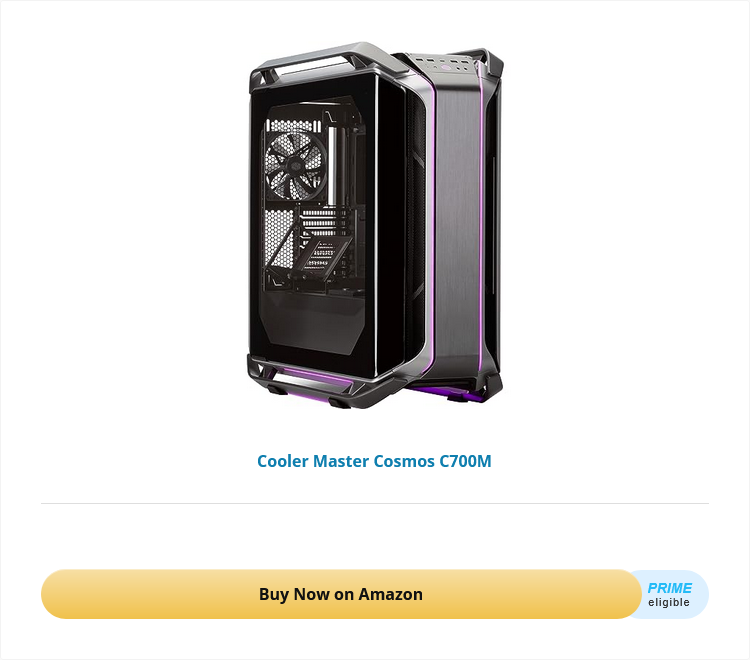Image resolution: width=750 pixels, height=660 pixels.
Task: Open the Cooler Master Cosmos C700M title link
Action: pyautogui.click(x=374, y=461)
